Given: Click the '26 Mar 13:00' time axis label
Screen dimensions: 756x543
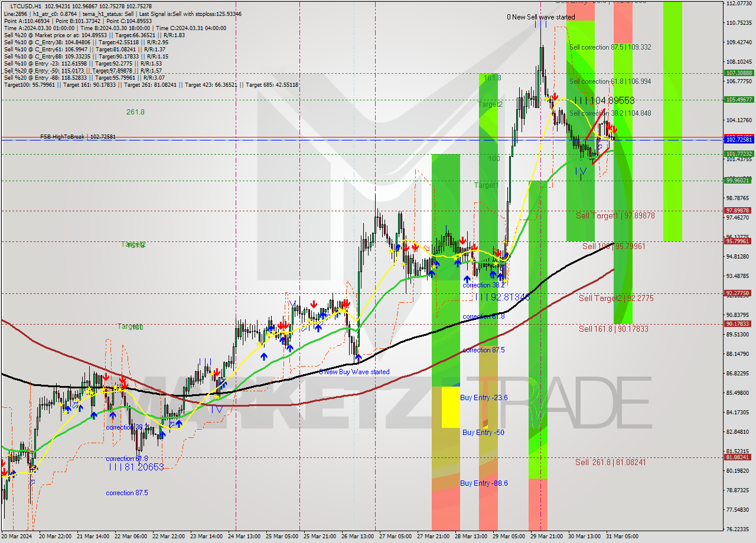Looking at the screenshot, I should (359, 537).
